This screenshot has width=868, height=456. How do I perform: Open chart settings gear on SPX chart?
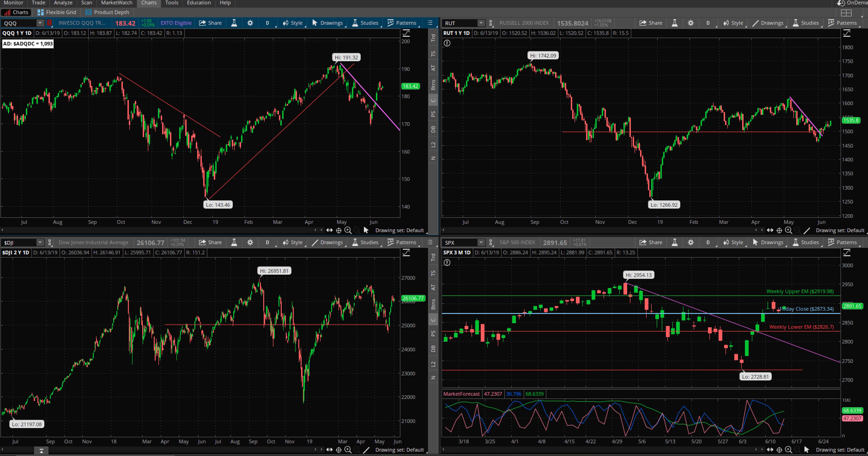click(x=691, y=242)
